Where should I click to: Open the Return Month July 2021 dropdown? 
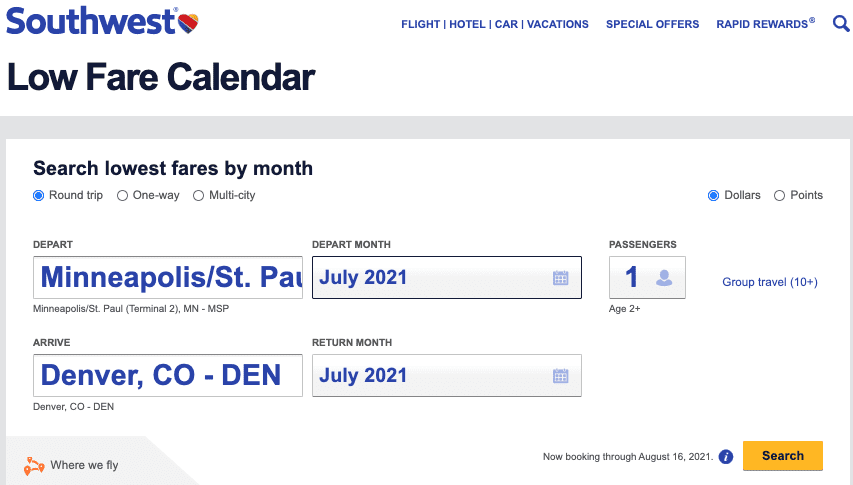pos(447,375)
